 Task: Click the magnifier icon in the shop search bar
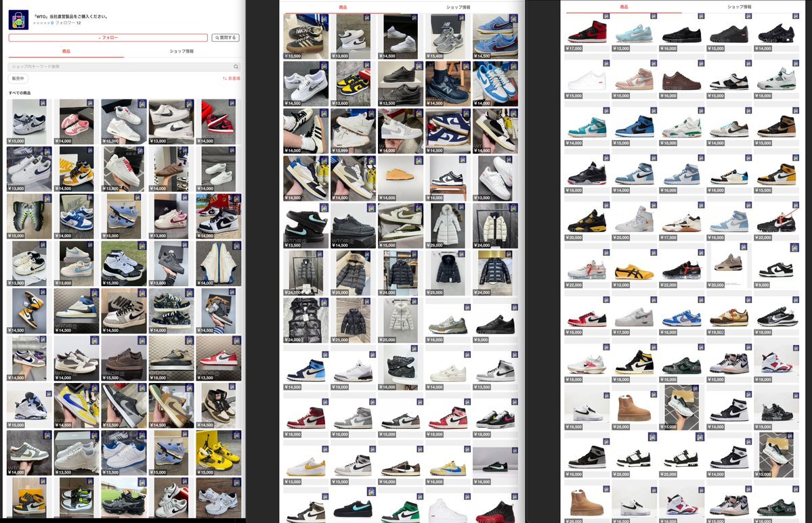(x=236, y=67)
